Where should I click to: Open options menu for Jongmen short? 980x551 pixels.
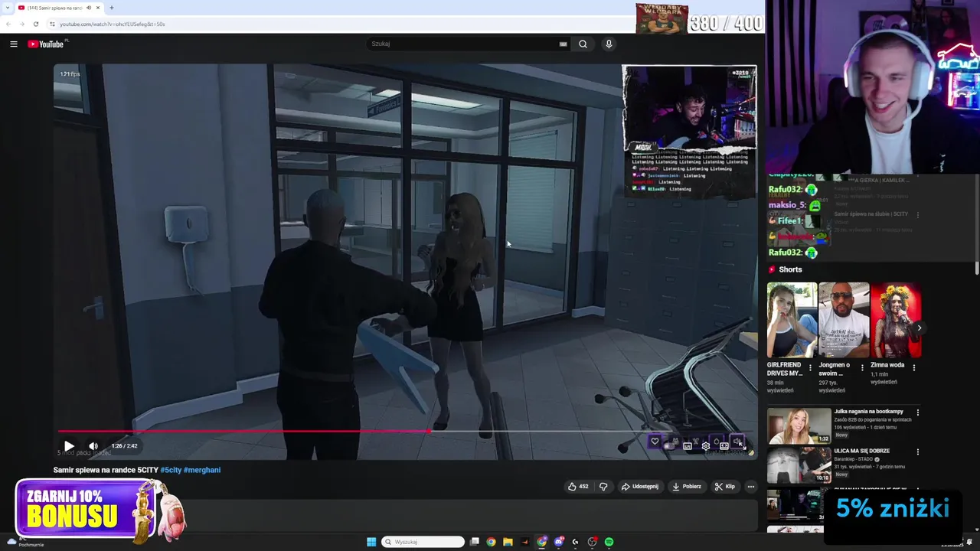[x=862, y=367]
